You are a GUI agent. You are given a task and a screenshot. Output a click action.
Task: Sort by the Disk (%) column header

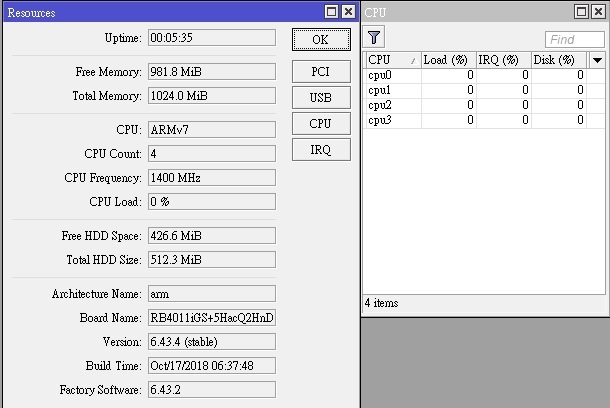click(x=559, y=60)
